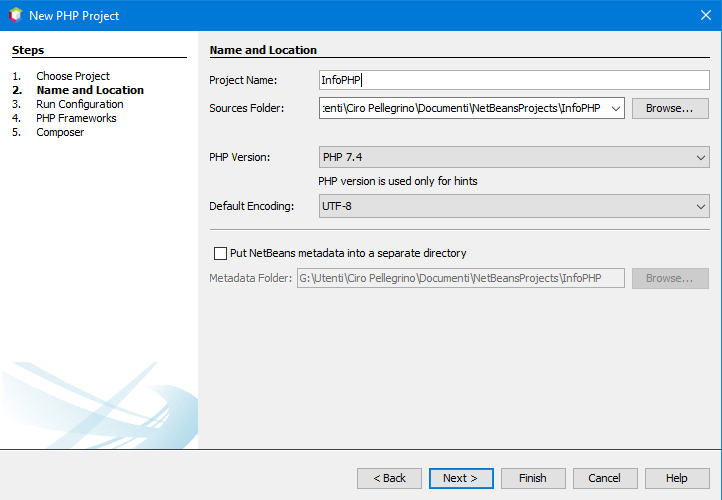The width and height of the screenshot is (722, 500).
Task: Click the 'PHP Version:' label
Action: 239,157
